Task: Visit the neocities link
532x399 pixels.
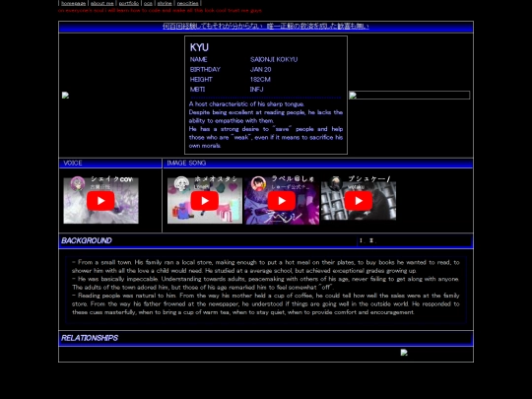Action: [x=187, y=3]
